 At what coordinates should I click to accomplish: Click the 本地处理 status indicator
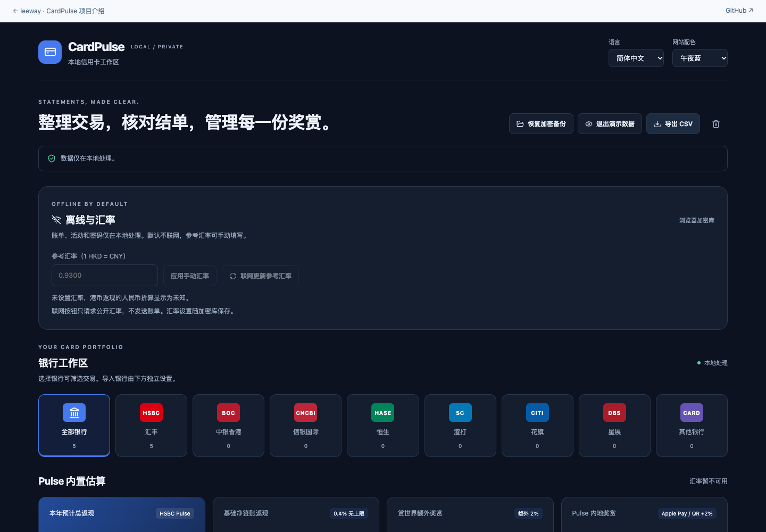(x=712, y=363)
